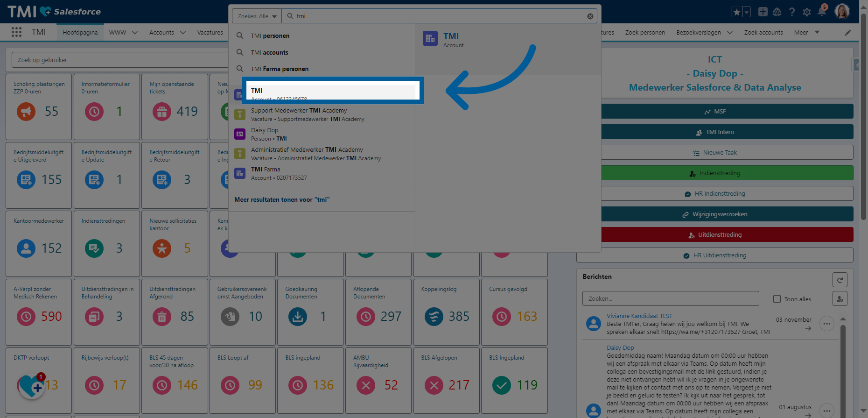Open the Salesforce Help question mark
Image resolution: width=868 pixels, height=418 pixels.
792,12
